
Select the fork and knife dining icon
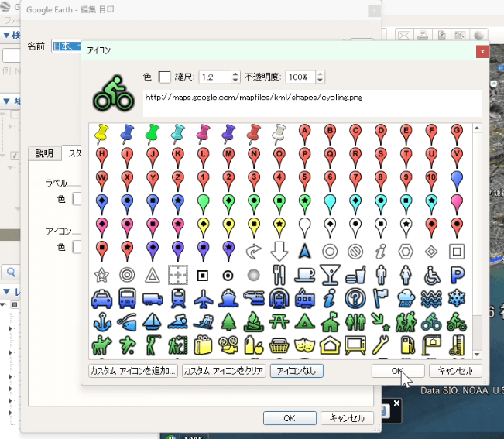[x=279, y=274]
